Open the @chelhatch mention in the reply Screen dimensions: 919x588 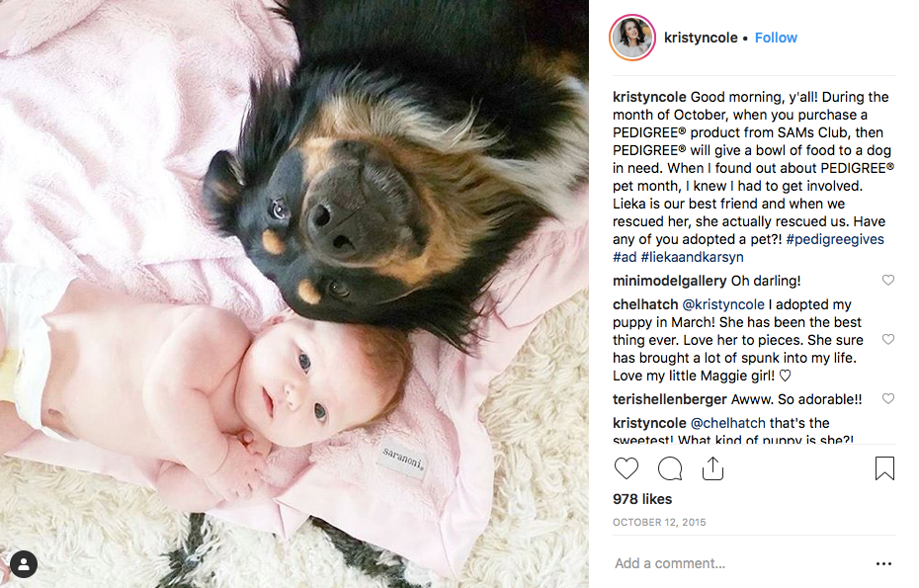728,423
